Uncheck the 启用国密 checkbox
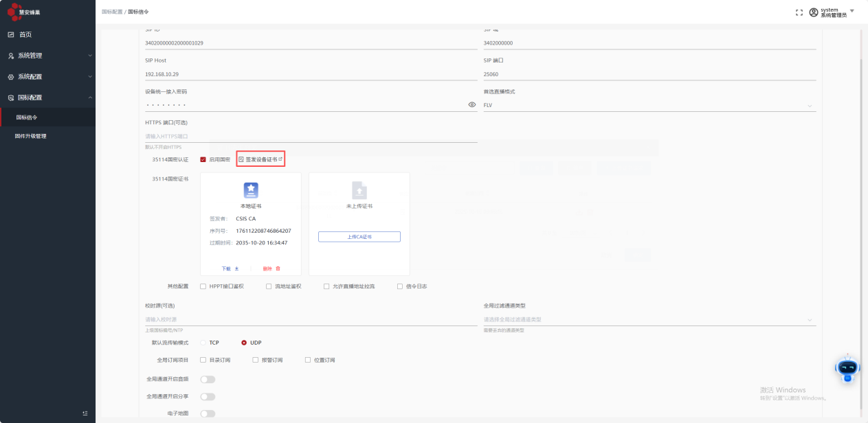The width and height of the screenshot is (868, 423). (203, 159)
